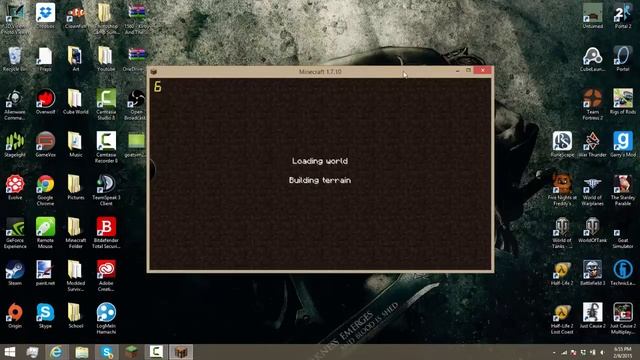
Task: Open the Fraps desktop shortcut
Action: tap(45, 58)
